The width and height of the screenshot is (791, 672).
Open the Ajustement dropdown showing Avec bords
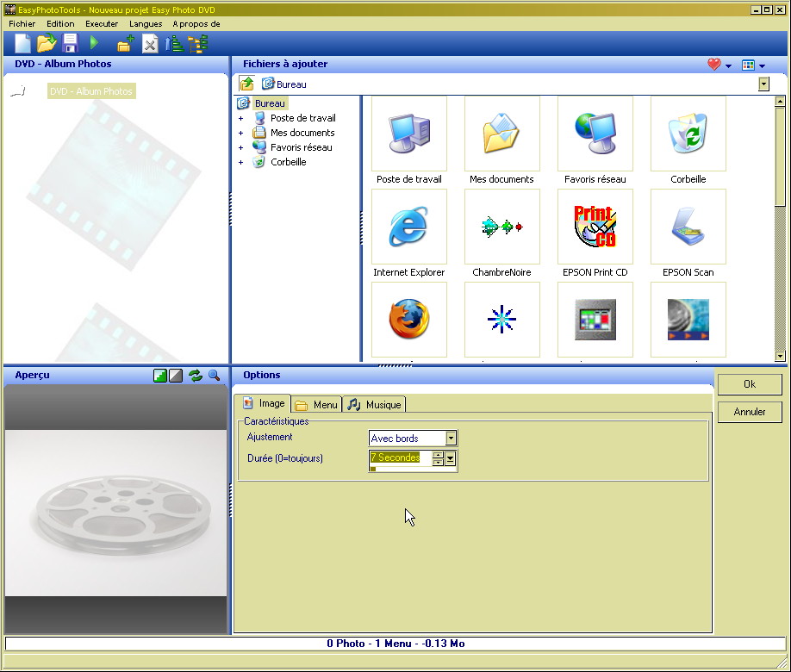[451, 439]
